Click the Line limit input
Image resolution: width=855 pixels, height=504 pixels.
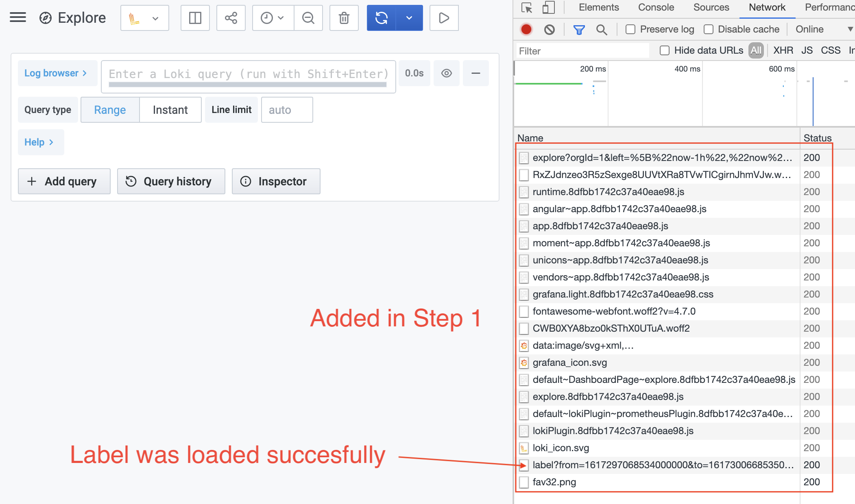pos(287,110)
